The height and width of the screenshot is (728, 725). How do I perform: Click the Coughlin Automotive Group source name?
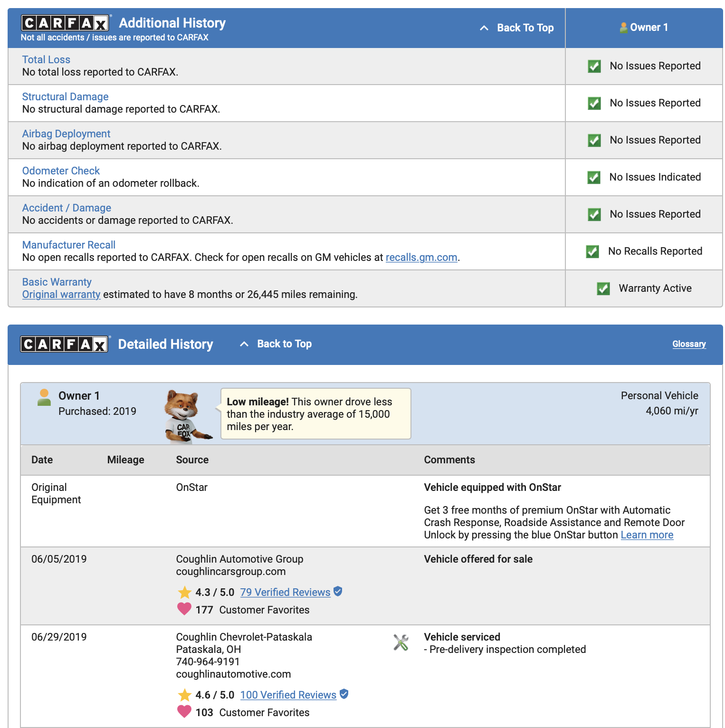pos(239,559)
